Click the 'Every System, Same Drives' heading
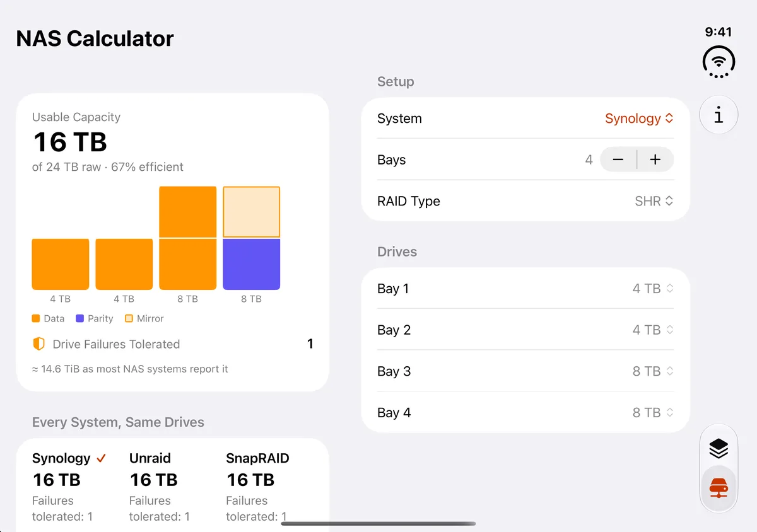This screenshot has height=532, width=757. pos(118,422)
